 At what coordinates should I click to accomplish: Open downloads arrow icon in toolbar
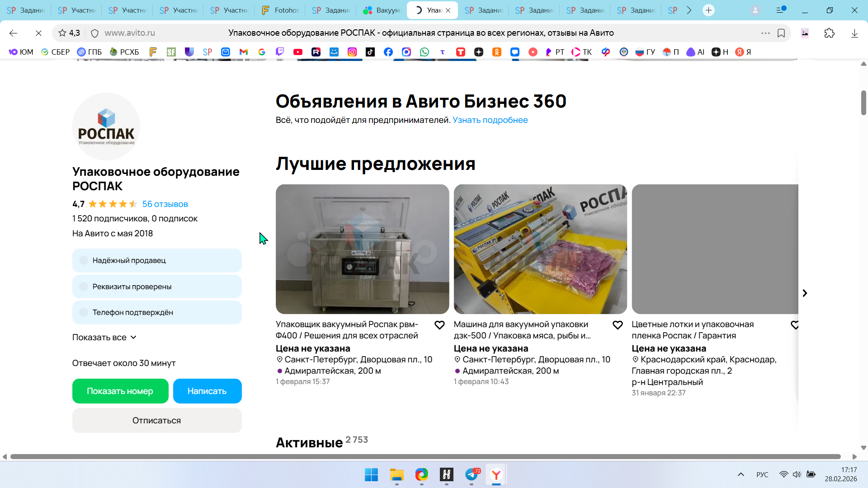pos(854,33)
